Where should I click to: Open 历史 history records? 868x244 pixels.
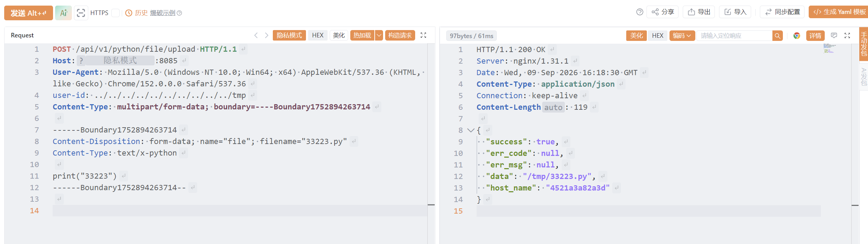coord(137,13)
